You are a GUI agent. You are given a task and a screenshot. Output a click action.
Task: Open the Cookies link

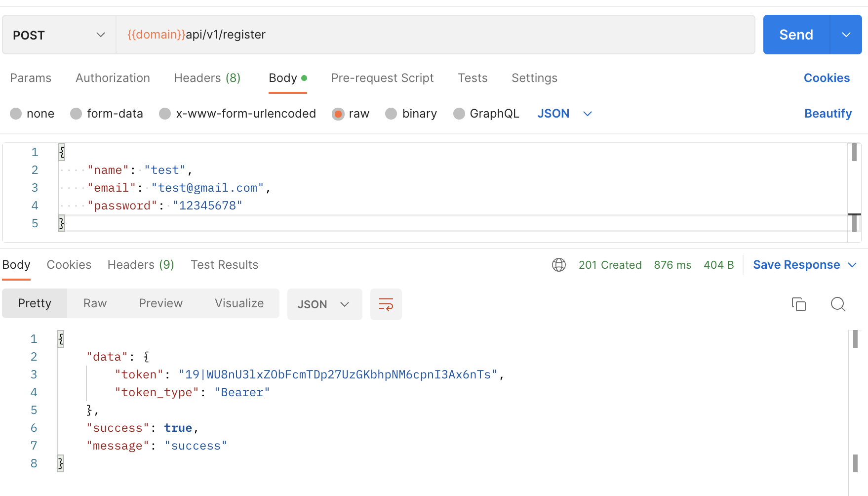827,78
